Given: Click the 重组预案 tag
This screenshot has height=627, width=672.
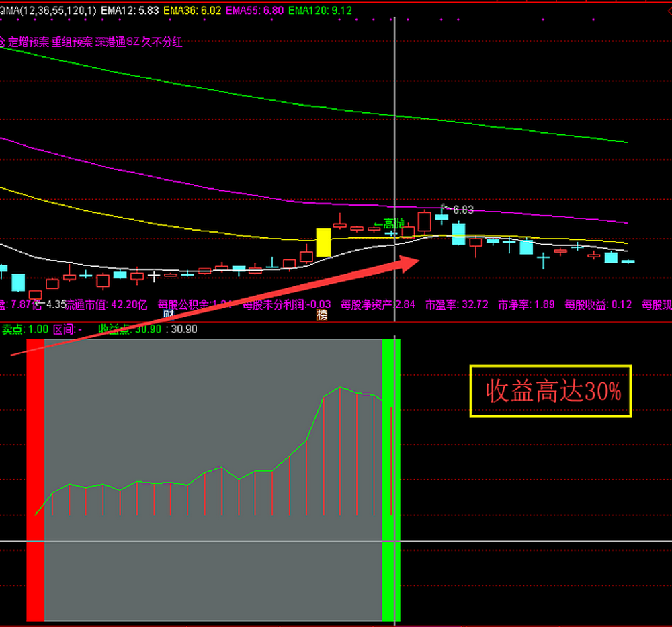Looking at the screenshot, I should [72, 42].
